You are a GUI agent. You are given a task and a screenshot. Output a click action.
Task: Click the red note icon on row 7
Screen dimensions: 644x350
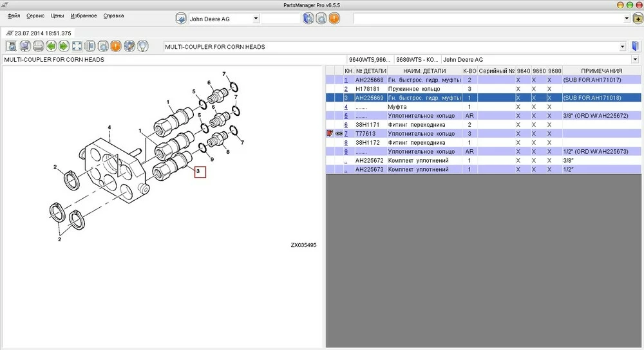click(330, 134)
